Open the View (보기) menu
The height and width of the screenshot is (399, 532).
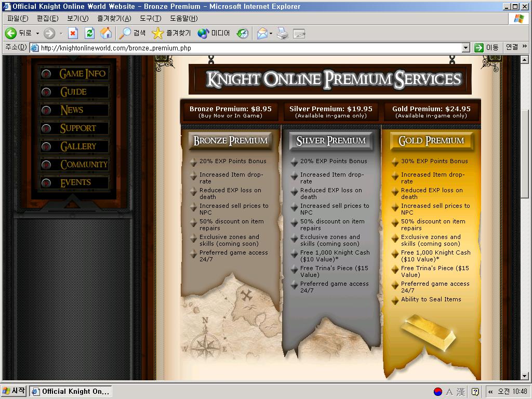click(78, 18)
